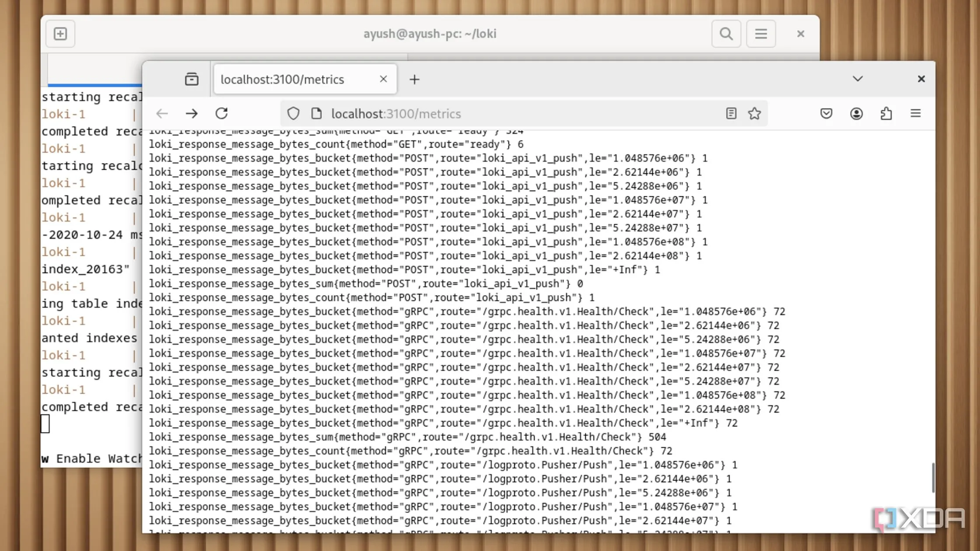Click the POST push bucket le="2.62144e+08" line
Screen dimensions: 980x551
[425, 256]
